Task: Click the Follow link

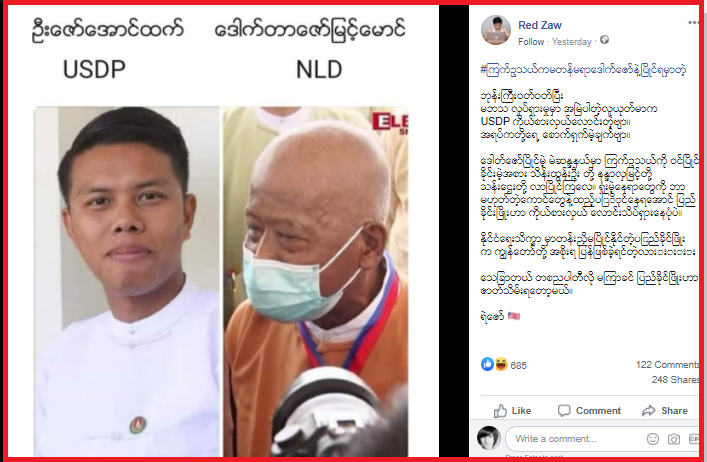Action: click(531, 42)
